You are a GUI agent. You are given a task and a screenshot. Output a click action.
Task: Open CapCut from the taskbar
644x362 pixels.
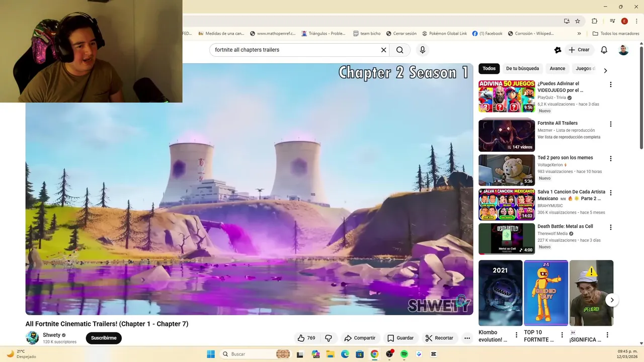tap(434, 354)
